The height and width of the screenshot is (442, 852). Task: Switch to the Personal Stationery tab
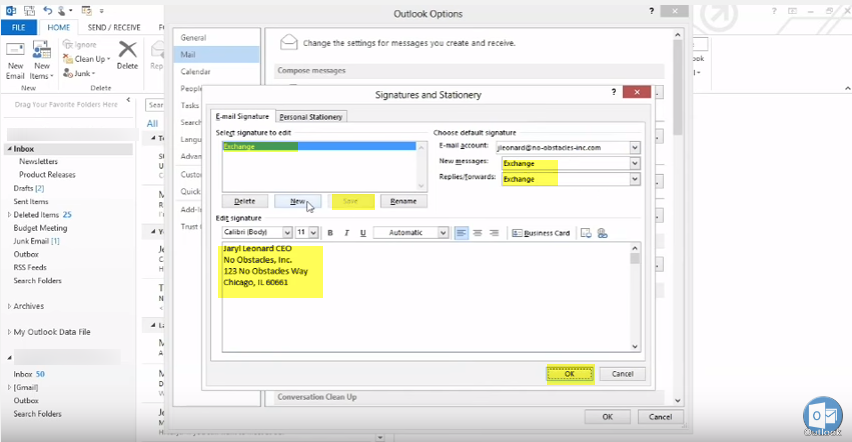tap(311, 117)
